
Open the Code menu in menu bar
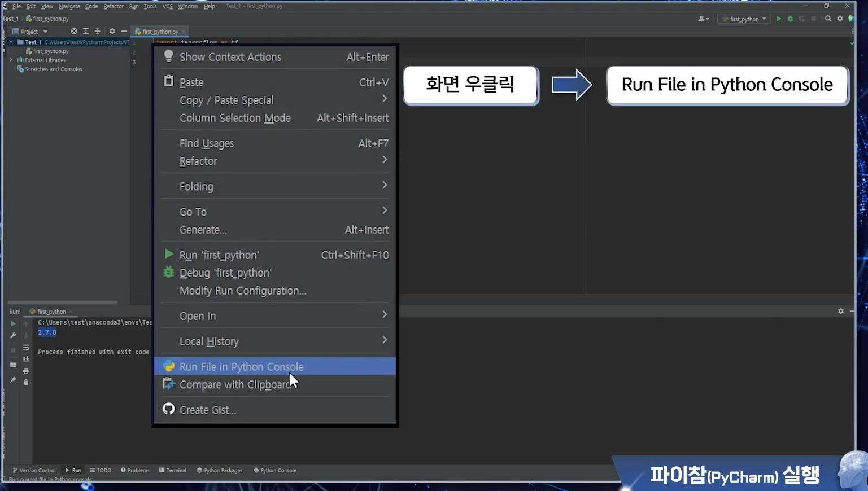91,6
